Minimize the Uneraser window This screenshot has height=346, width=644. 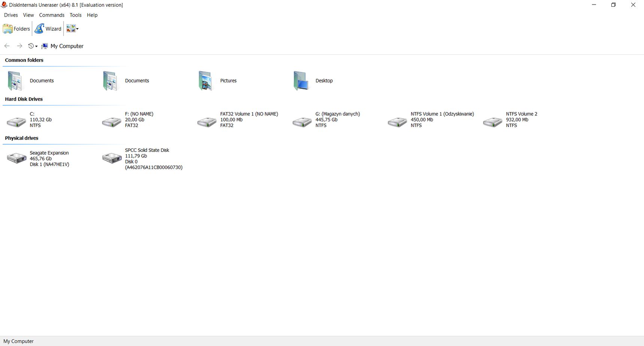coord(594,5)
